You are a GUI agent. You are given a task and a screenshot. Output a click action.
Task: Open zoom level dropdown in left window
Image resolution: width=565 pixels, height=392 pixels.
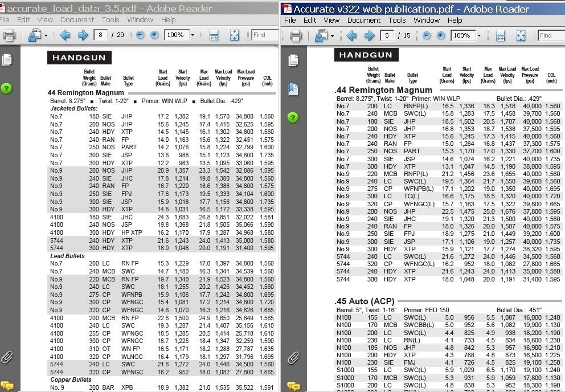click(x=193, y=35)
